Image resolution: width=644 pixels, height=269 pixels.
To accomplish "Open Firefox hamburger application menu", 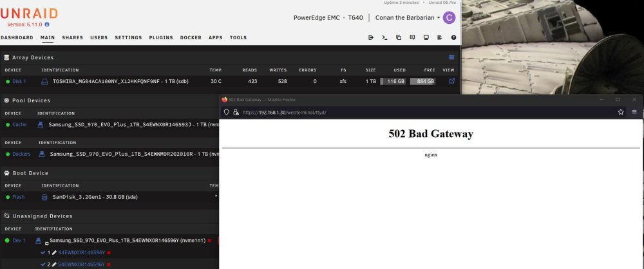I will tap(634, 112).
